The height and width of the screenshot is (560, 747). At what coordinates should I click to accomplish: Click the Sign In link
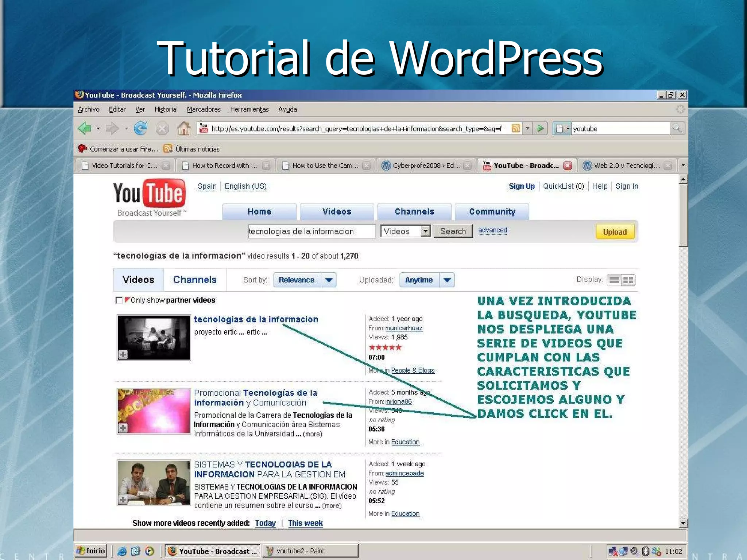(627, 186)
